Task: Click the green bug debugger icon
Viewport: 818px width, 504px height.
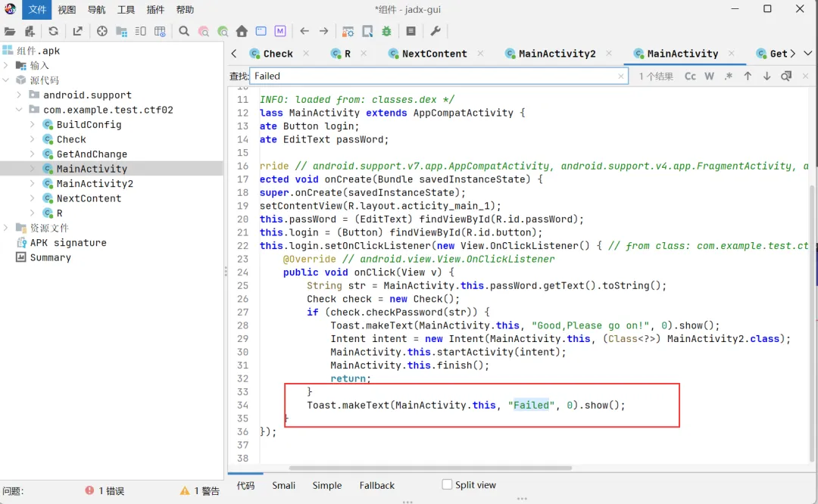Action: [387, 31]
